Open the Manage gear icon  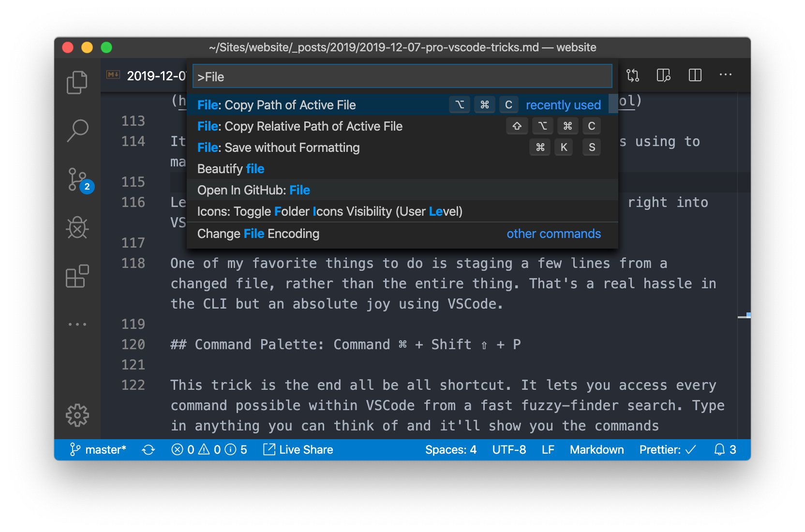tap(77, 415)
